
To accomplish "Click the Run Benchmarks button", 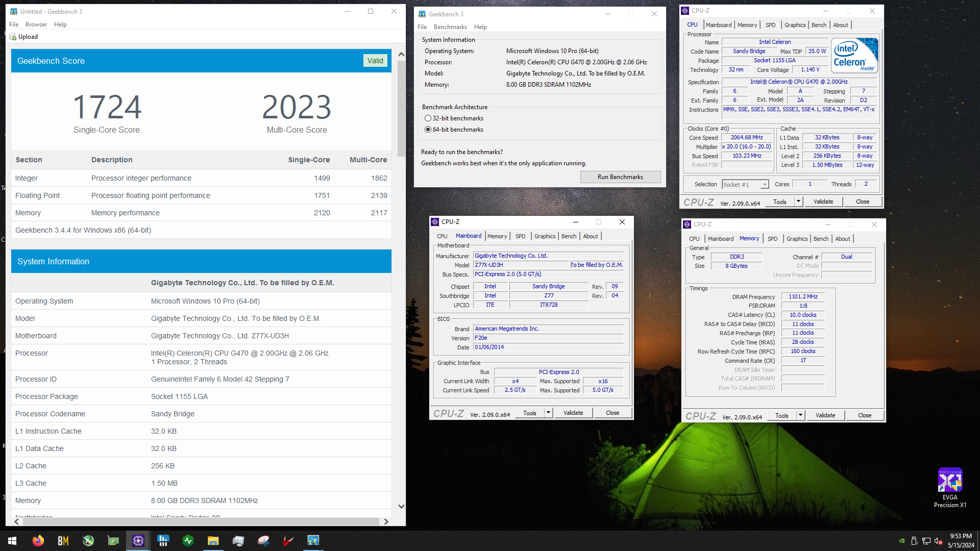I will pos(620,177).
